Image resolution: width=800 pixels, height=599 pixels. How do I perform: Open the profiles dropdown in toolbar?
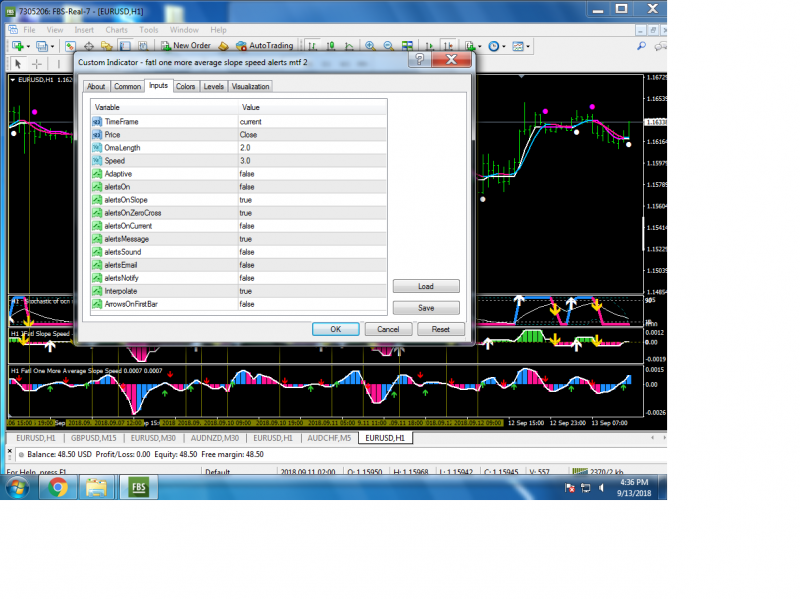53,46
